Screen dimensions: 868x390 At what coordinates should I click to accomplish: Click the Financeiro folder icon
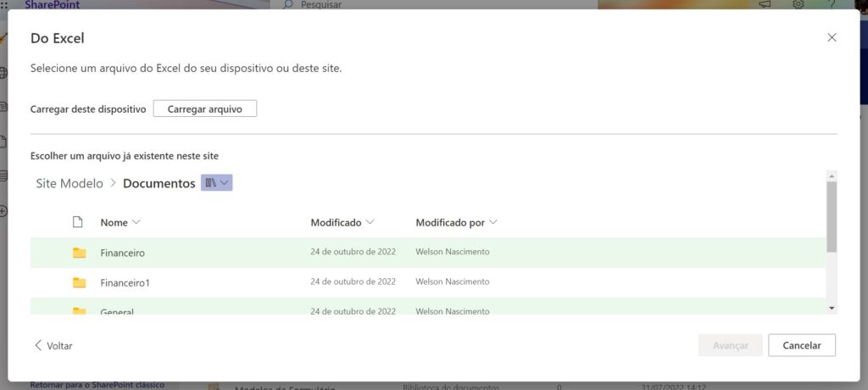point(80,253)
